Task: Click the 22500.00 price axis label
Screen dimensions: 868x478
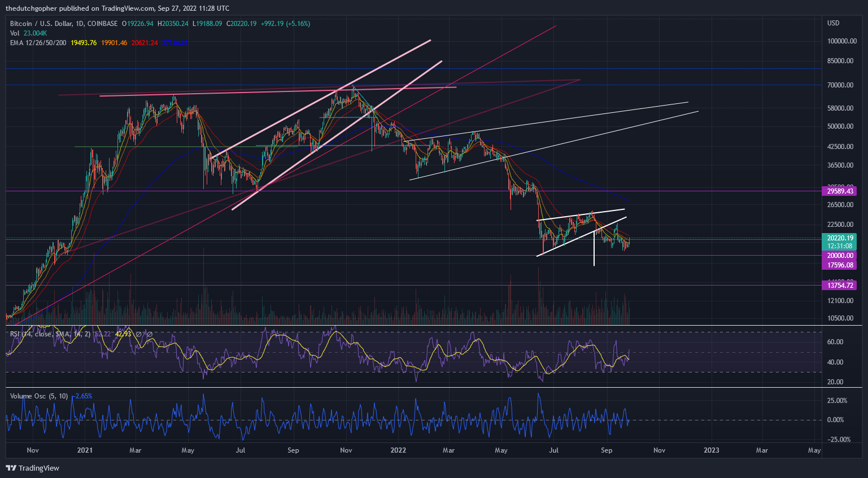Action: tap(840, 225)
